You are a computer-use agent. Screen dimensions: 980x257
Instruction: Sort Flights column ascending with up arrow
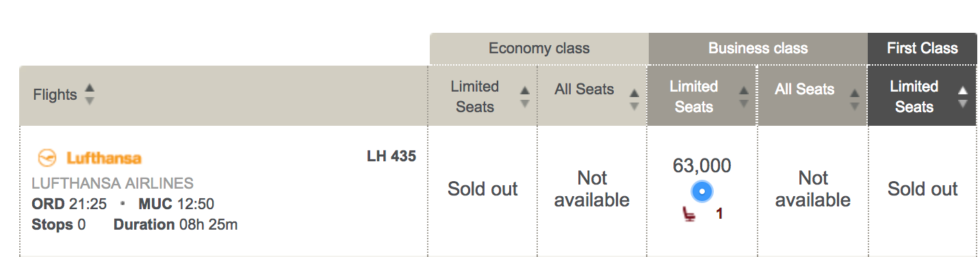pos(89,88)
